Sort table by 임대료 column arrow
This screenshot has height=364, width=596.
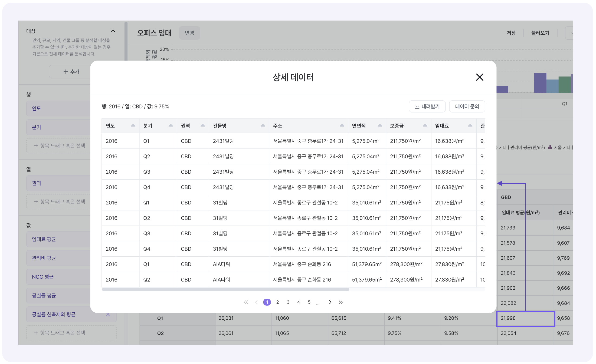click(x=470, y=125)
